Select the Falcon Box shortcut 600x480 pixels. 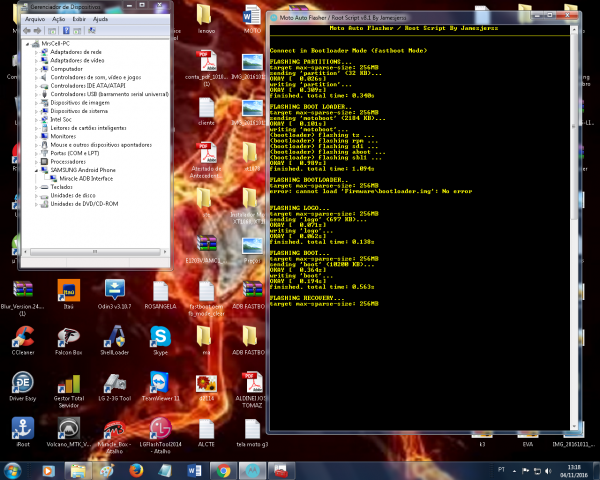tap(69, 340)
